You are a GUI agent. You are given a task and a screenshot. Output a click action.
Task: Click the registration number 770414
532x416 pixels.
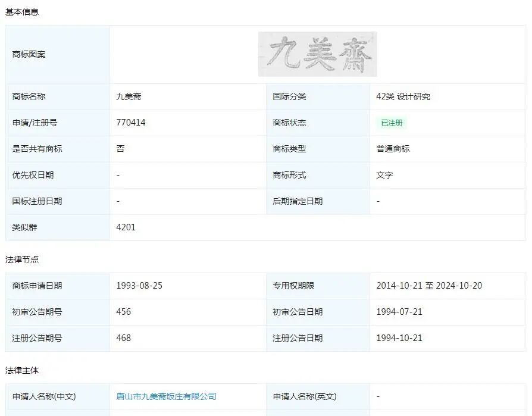click(x=131, y=123)
